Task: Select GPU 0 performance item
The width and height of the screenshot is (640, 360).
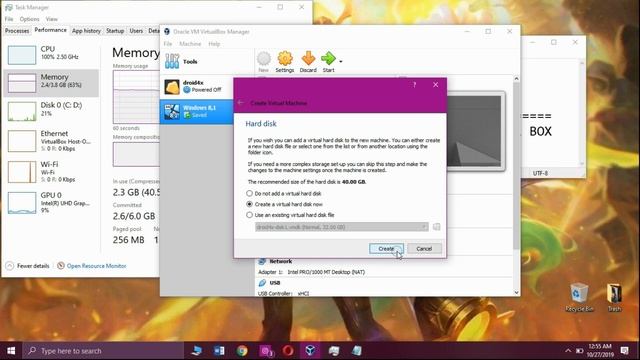Action: click(51, 202)
